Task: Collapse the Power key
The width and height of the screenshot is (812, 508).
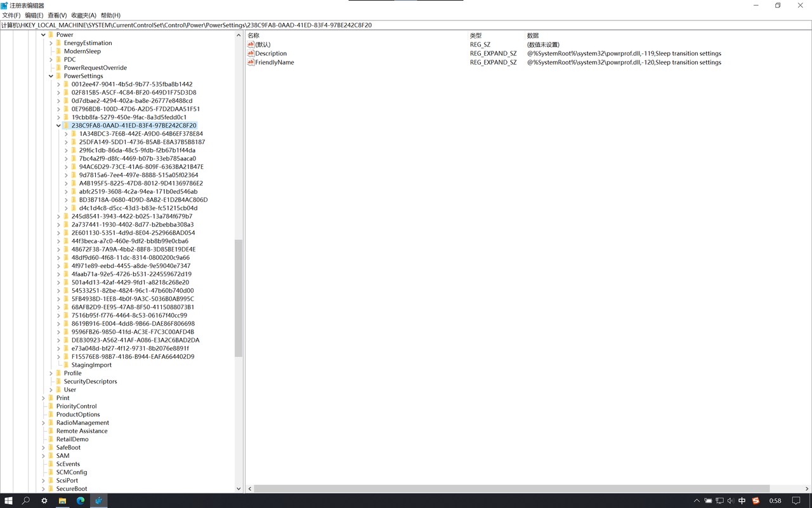Action: tap(43, 35)
